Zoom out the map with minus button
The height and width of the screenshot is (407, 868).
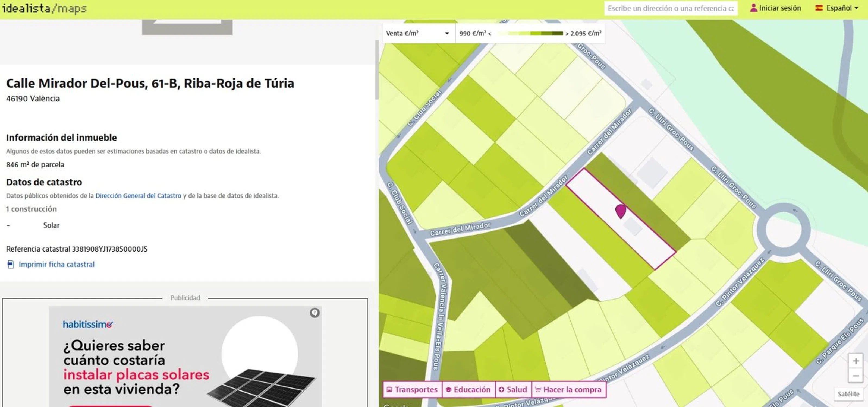855,376
